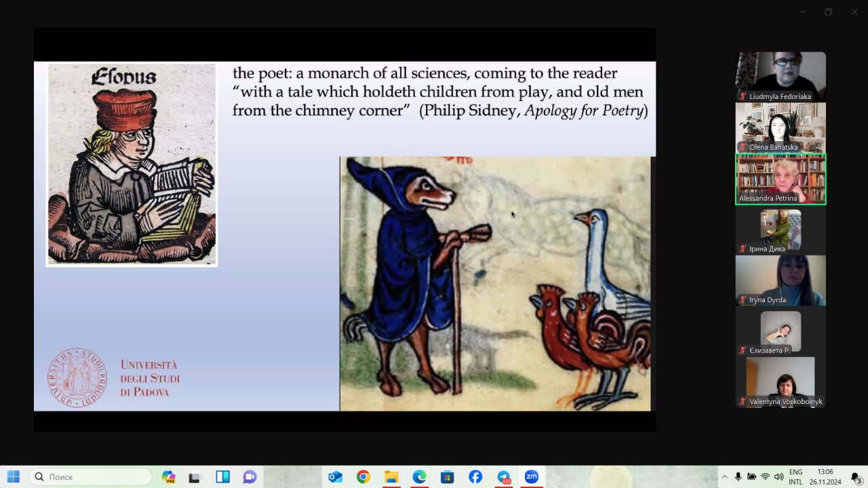Viewport: 868px width, 488px height.
Task: Open the notification center bell
Action: [856, 477]
